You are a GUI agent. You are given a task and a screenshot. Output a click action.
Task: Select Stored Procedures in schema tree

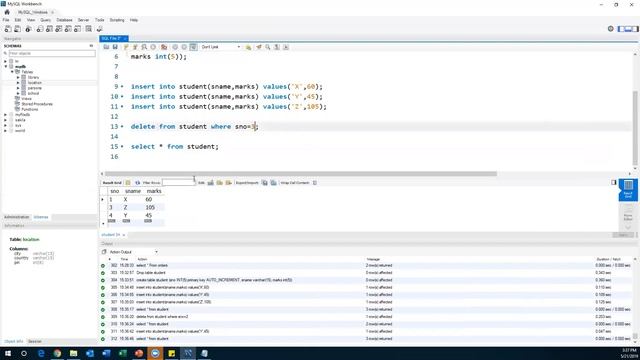point(37,104)
